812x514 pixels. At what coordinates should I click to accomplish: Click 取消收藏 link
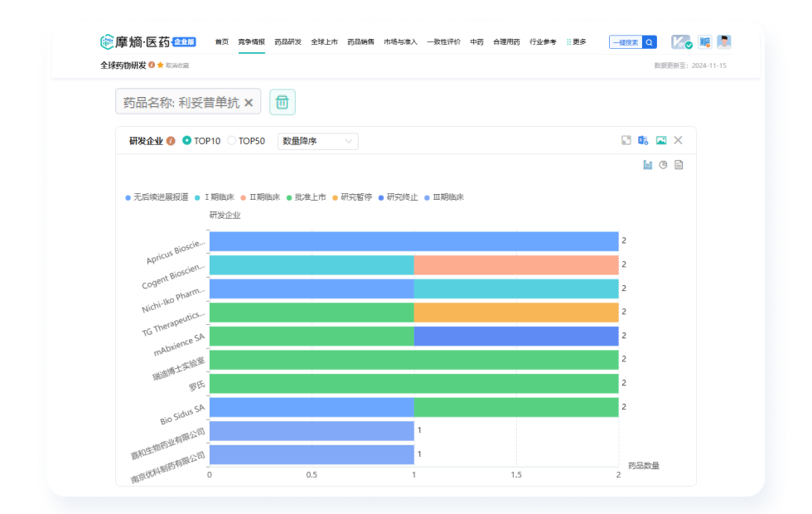pos(177,65)
